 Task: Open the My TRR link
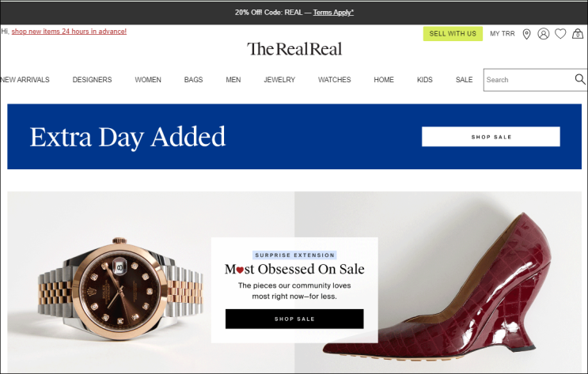503,34
